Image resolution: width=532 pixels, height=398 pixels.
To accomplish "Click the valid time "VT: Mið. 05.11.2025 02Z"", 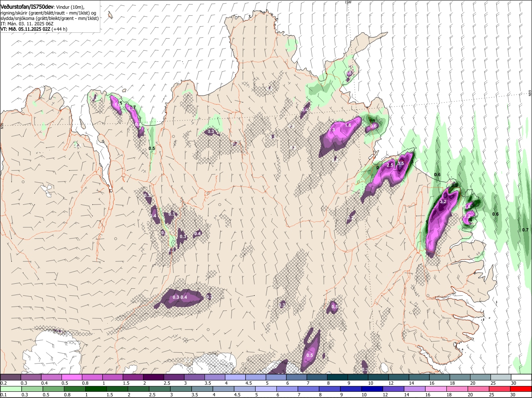I will (x=25, y=29).
